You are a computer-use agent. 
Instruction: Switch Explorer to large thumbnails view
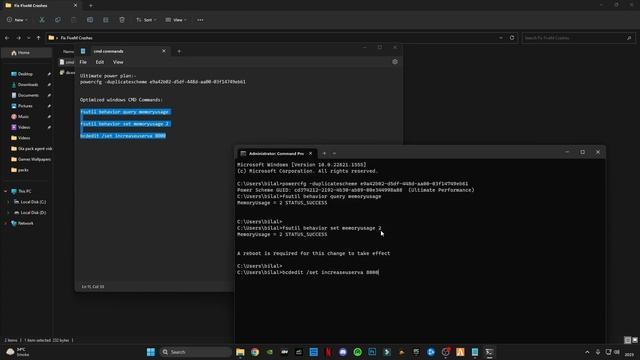click(x=635, y=340)
